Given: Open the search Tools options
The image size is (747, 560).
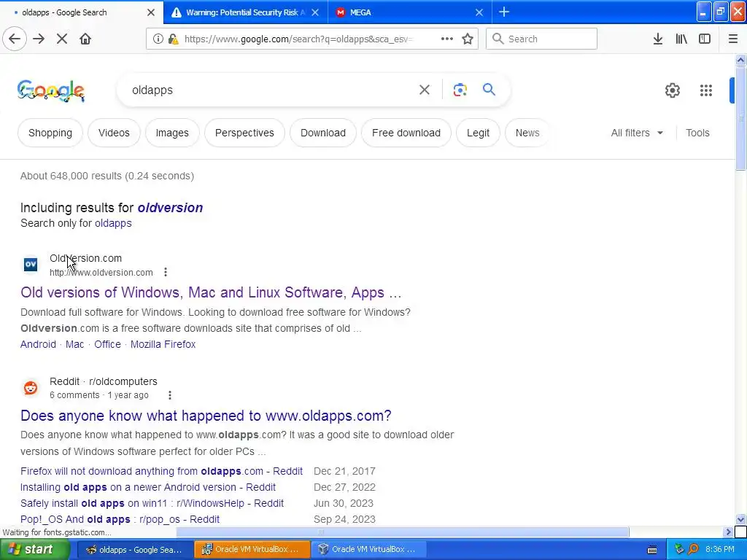Looking at the screenshot, I should [x=697, y=133].
